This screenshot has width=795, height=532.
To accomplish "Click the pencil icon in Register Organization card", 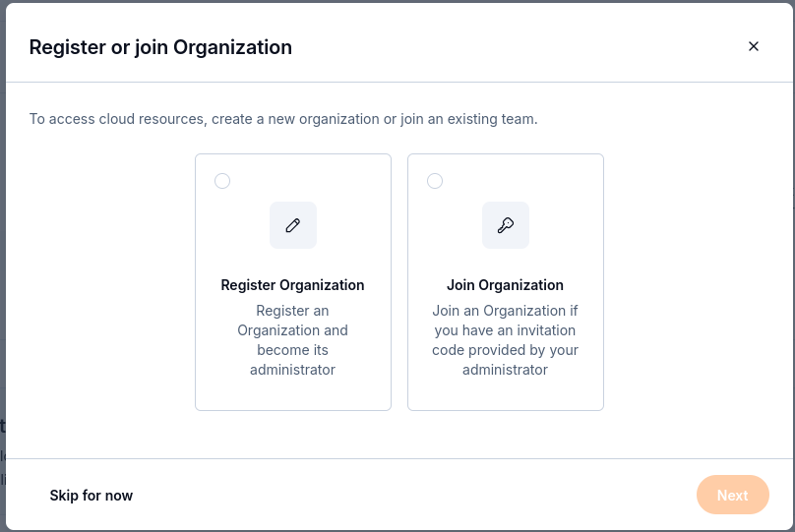I will (293, 225).
